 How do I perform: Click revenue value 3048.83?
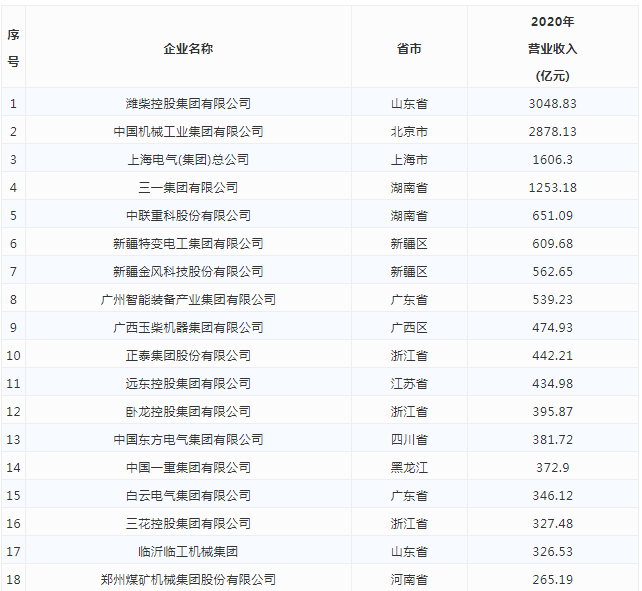552,104
